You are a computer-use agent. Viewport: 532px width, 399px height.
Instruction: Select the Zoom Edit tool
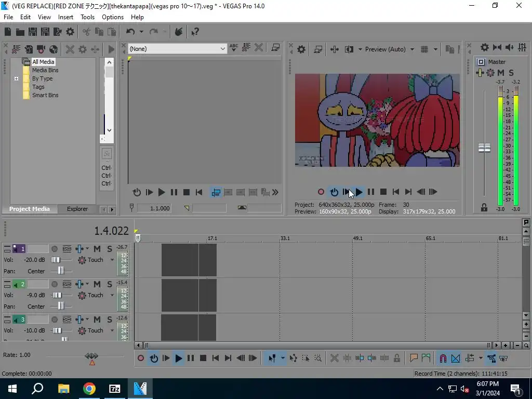(318, 358)
